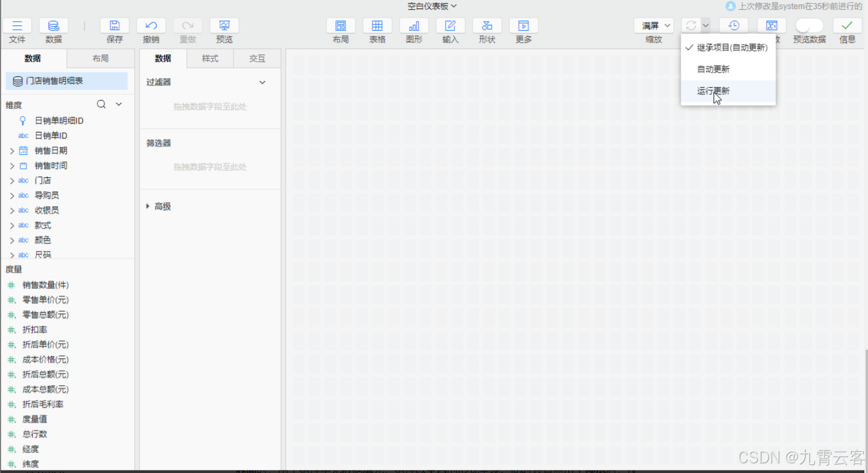Screen dimensions: 868x473
Task: Open 预览 preview icon
Action: pos(224,25)
